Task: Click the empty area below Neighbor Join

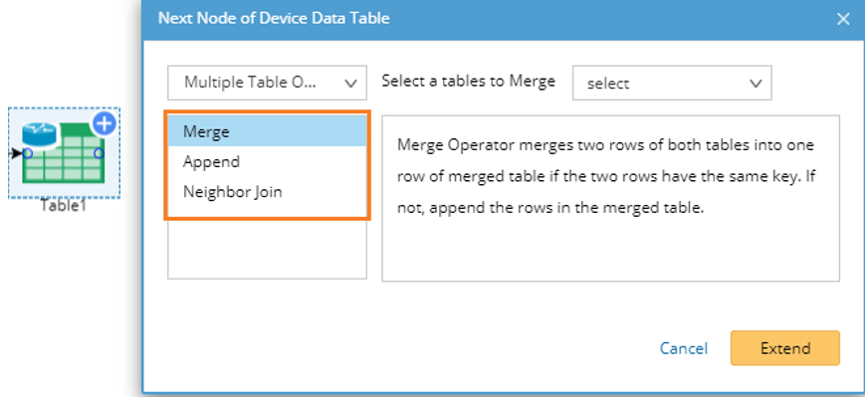Action: pos(267,249)
